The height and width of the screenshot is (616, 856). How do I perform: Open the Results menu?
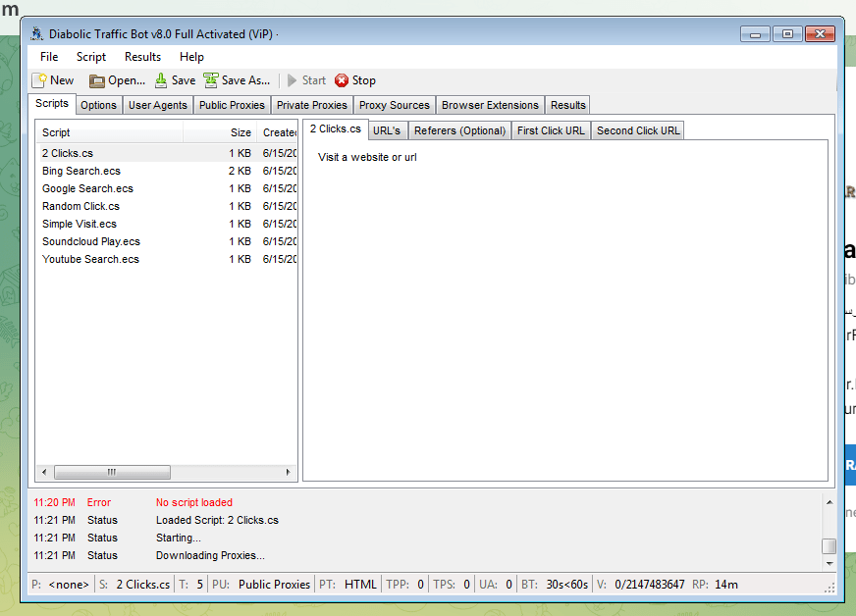coord(142,56)
